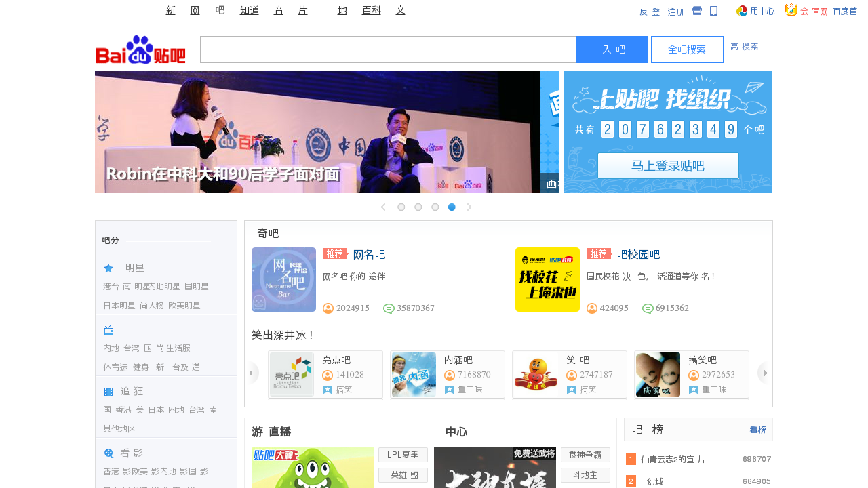Click the film strip category icon
Image resolution: width=868 pixels, height=488 pixels.
tap(108, 391)
